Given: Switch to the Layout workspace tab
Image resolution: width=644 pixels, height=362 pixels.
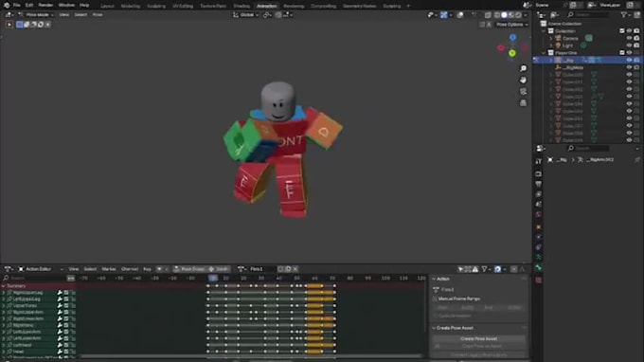Looking at the screenshot, I should tap(107, 6).
